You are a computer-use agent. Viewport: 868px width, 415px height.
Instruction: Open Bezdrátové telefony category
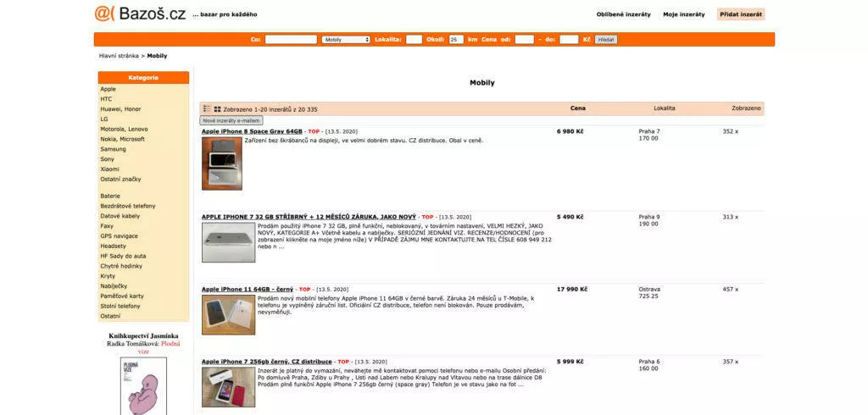[x=128, y=206]
